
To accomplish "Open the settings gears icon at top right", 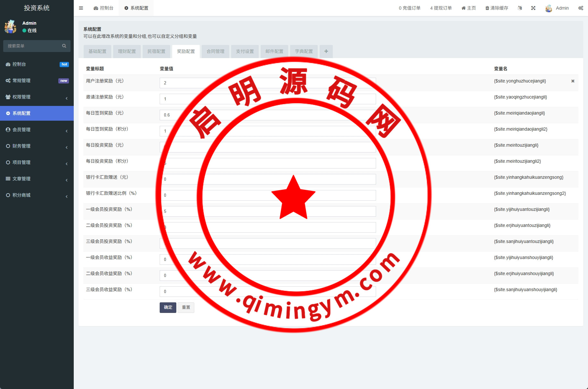I will (581, 8).
